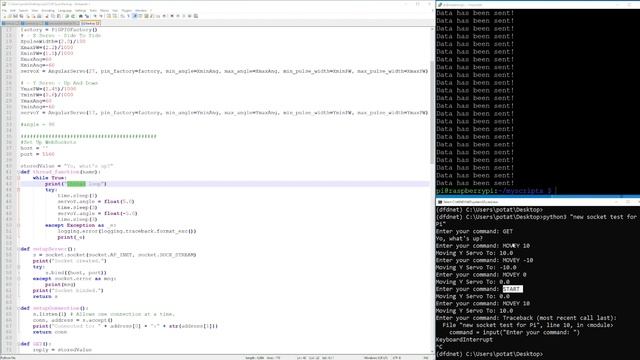This screenshot has height=360, width=640.
Task: Open the View menu
Action: [x=35, y=11]
